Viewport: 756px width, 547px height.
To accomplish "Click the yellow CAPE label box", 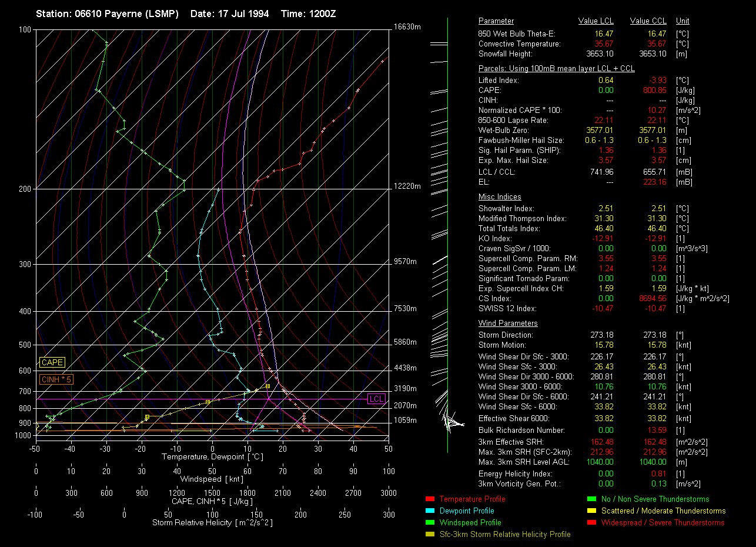I will click(x=52, y=363).
